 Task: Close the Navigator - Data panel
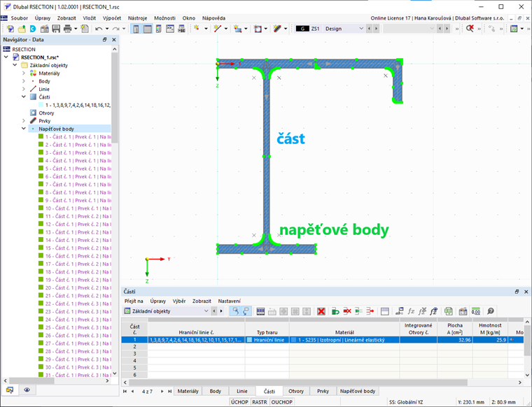click(x=114, y=40)
